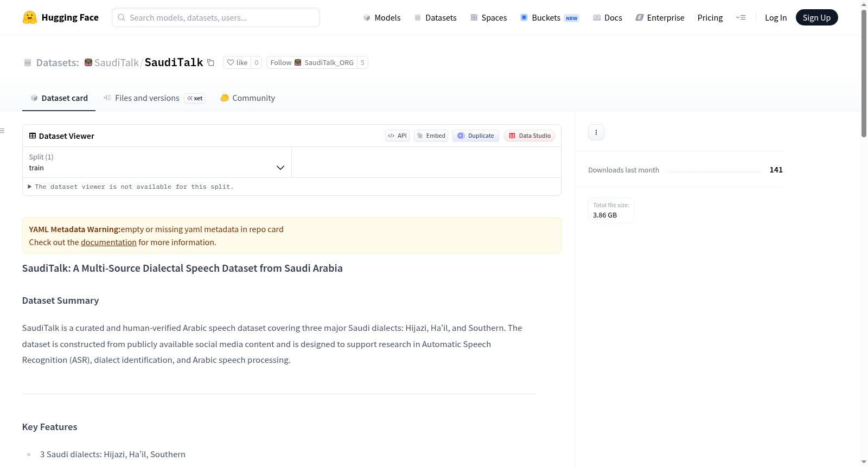Open the Pricing page
The width and height of the screenshot is (868, 467).
(x=710, y=17)
